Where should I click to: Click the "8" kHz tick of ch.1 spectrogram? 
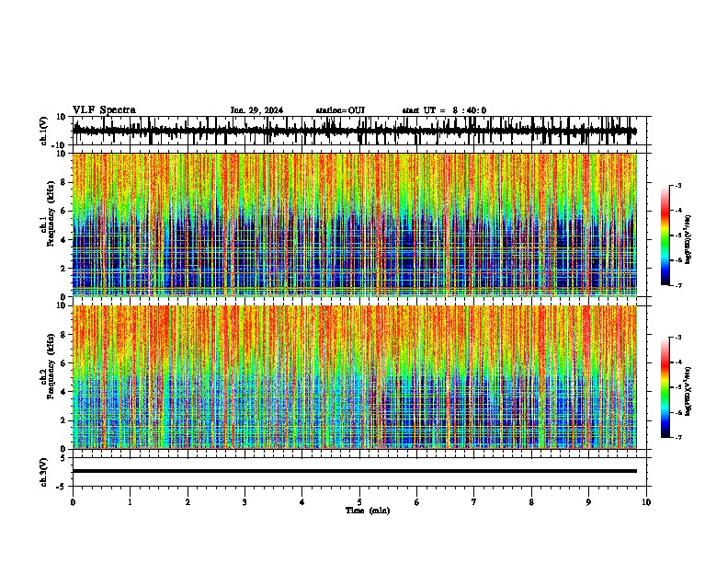click(x=63, y=182)
